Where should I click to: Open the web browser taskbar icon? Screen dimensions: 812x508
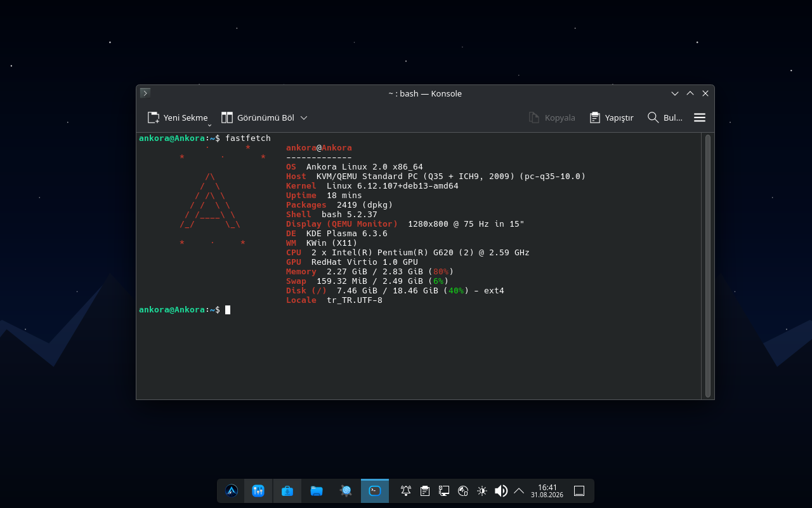tap(346, 491)
